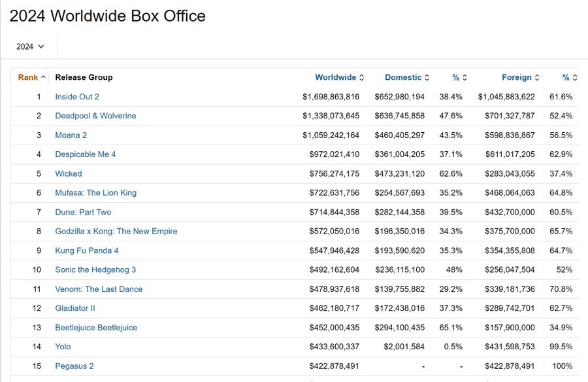The height and width of the screenshot is (382, 588).
Task: Sort by Worldwide gross column
Action: [339, 77]
